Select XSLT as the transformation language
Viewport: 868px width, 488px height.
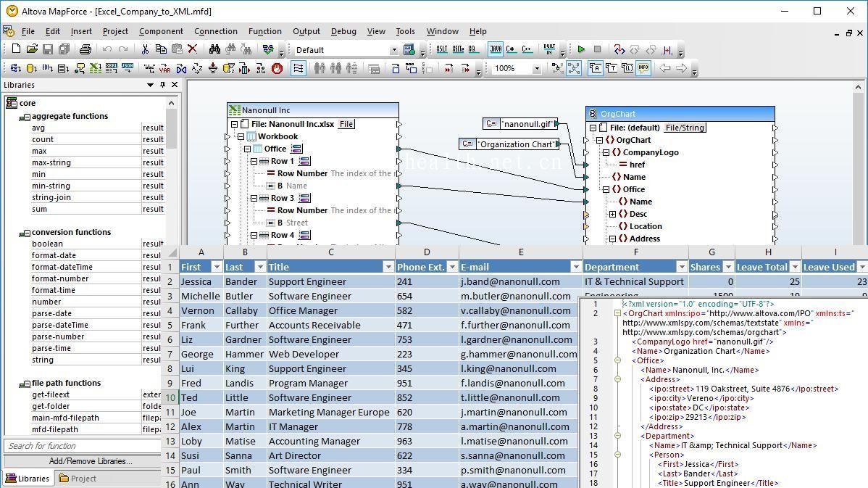pos(442,49)
